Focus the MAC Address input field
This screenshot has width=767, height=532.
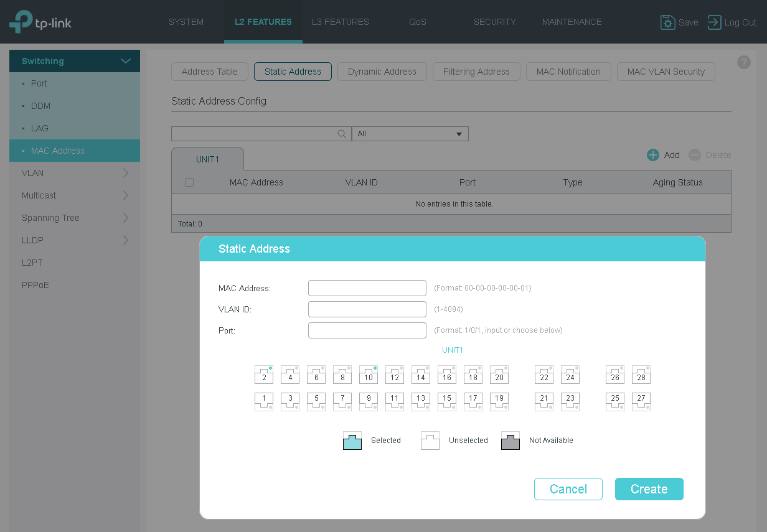click(367, 288)
